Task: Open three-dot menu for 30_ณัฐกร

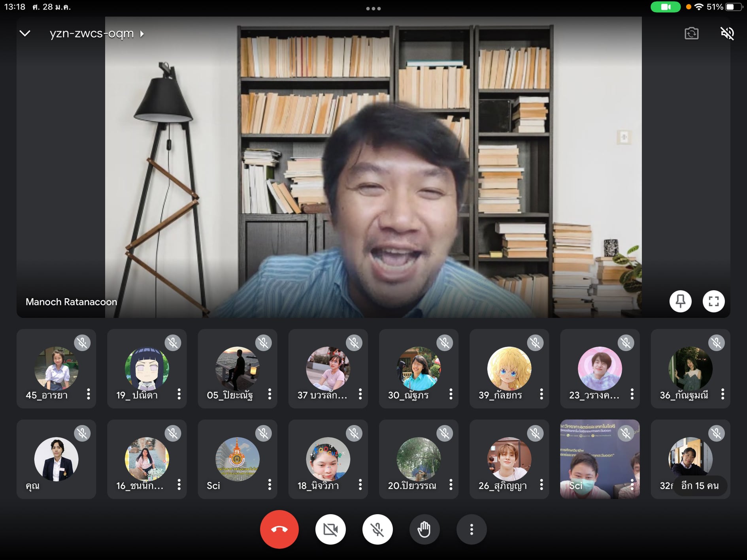Action: tap(451, 394)
